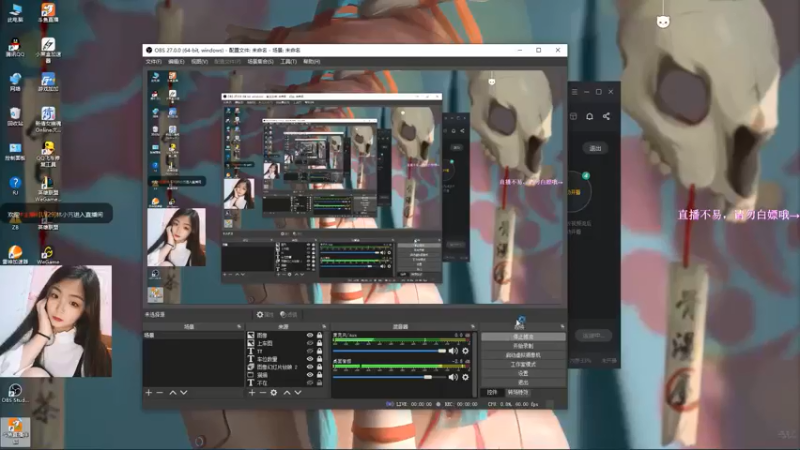
Task: Pop out the Scenes dock panel
Action: coord(239,327)
